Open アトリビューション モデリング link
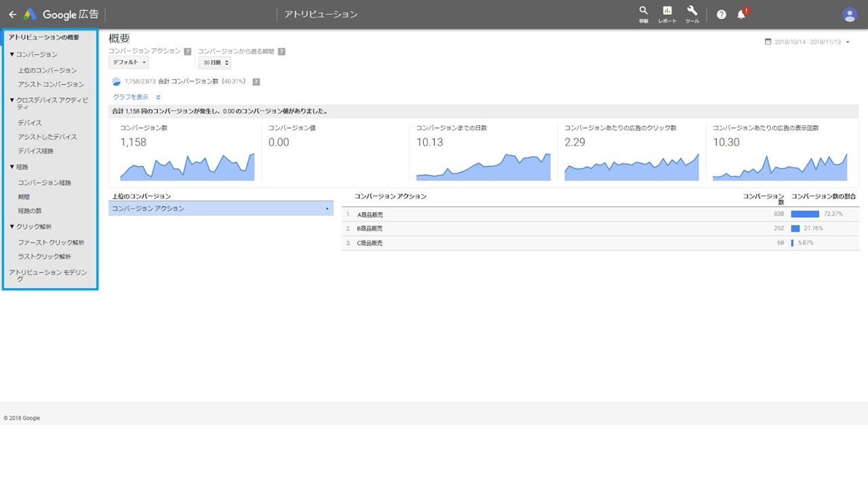Viewport: 868px width, 488px height. [48, 275]
